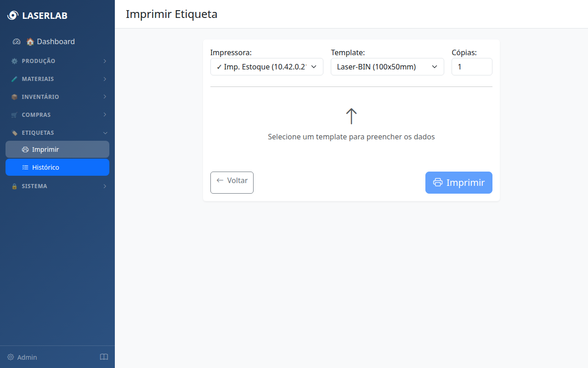Viewport: 588px width, 368px height.
Task: Click the list icon beside Histórico
Action: click(25, 167)
